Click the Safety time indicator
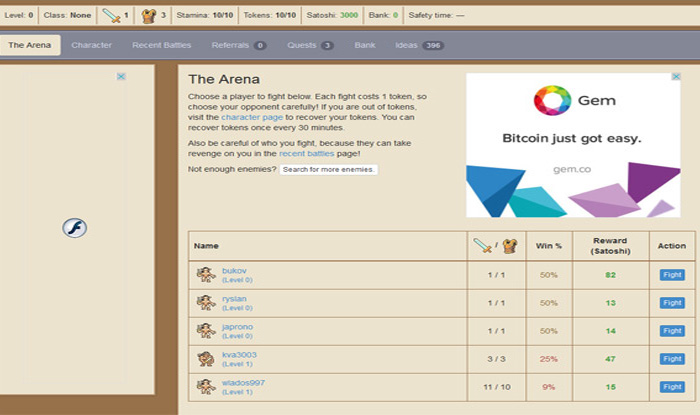 [x=436, y=15]
